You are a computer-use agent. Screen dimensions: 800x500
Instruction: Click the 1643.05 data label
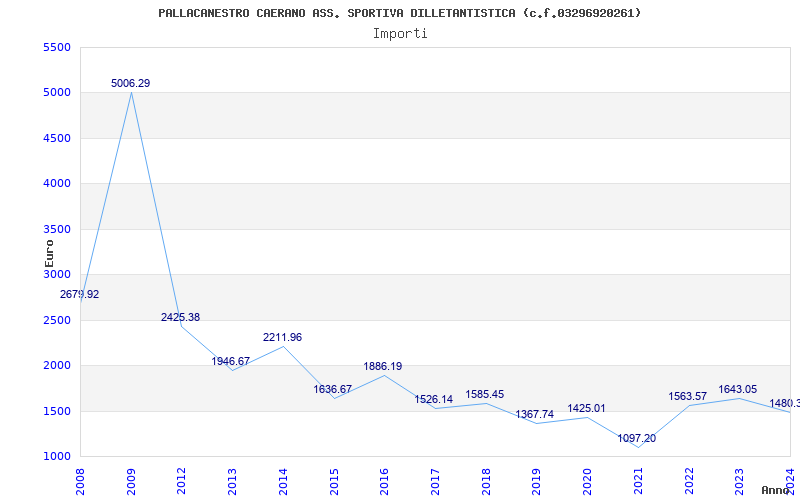tap(738, 390)
